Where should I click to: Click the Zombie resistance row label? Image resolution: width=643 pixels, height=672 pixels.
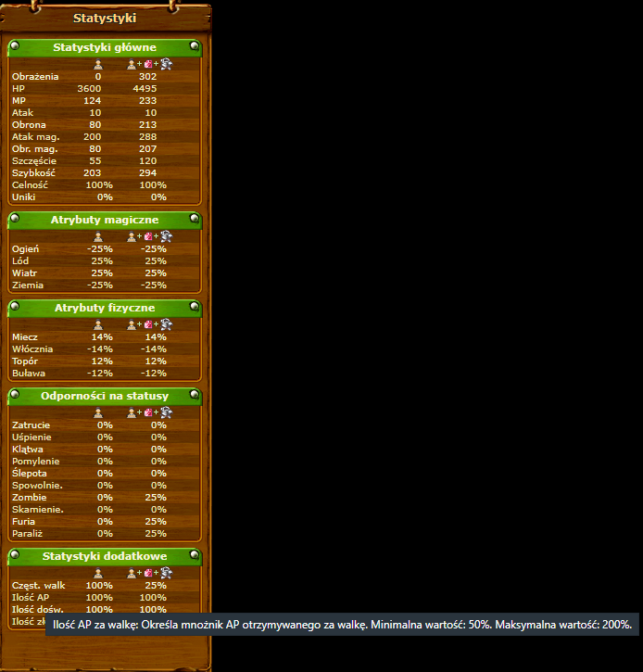pos(29,497)
